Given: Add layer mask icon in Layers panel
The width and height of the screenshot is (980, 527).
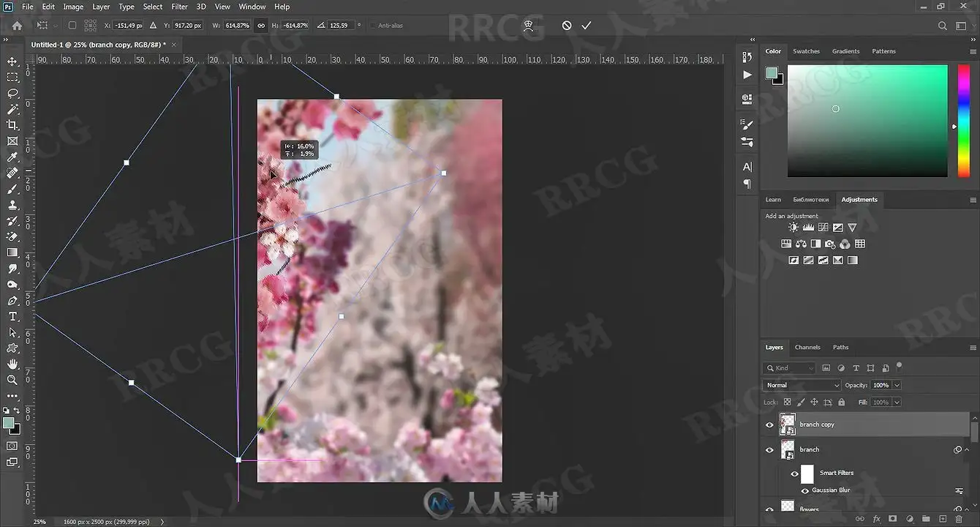Looking at the screenshot, I should 892,519.
